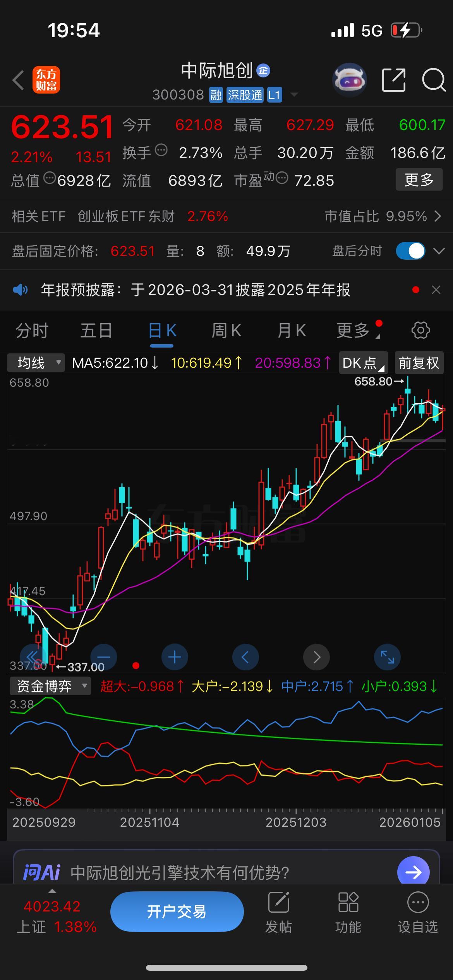
Task: Open the 前复权 adjustment selector
Action: click(419, 363)
